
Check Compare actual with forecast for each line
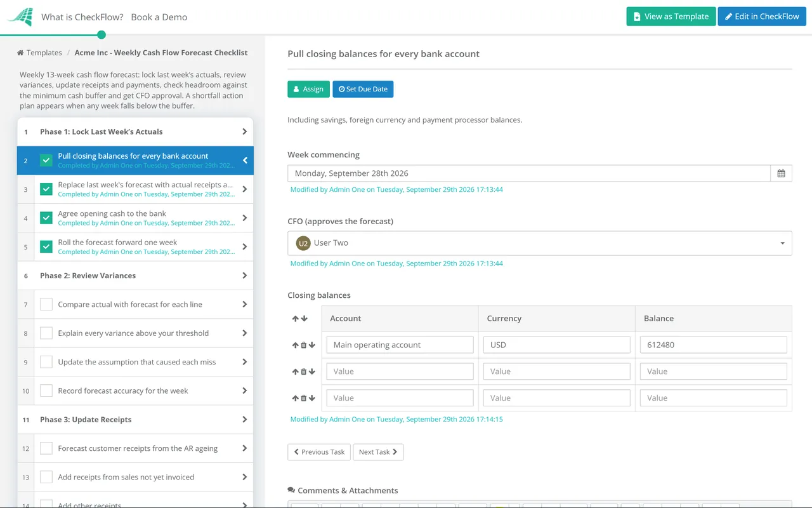tap(46, 305)
